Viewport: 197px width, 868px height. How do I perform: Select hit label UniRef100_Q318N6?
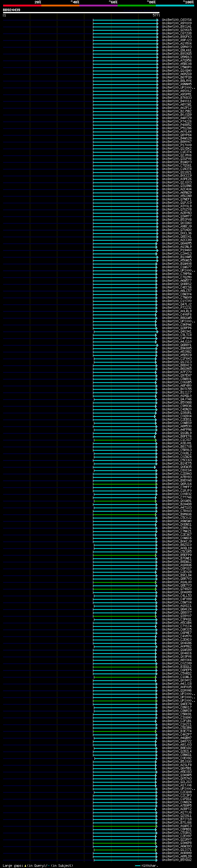(177, 186)
